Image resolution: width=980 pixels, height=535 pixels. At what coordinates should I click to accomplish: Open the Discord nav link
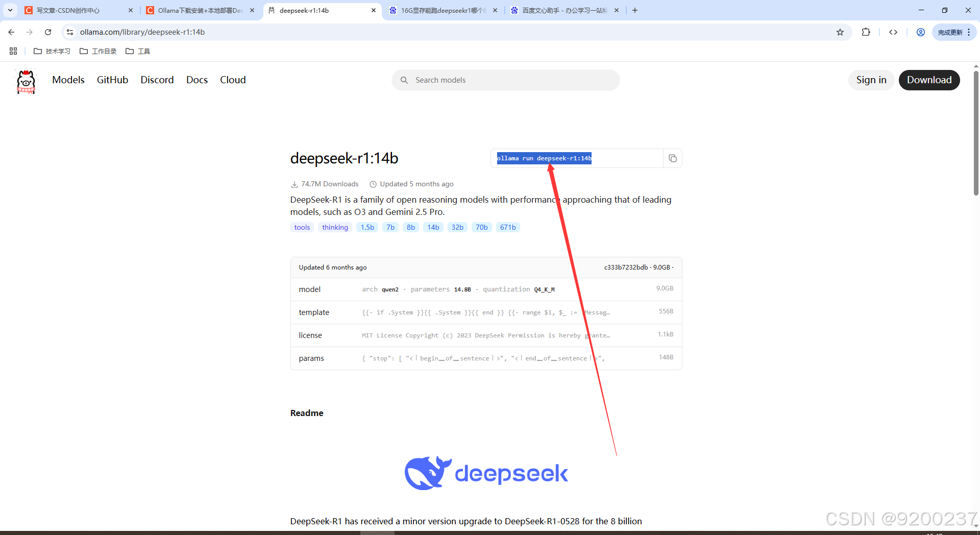[x=157, y=80]
